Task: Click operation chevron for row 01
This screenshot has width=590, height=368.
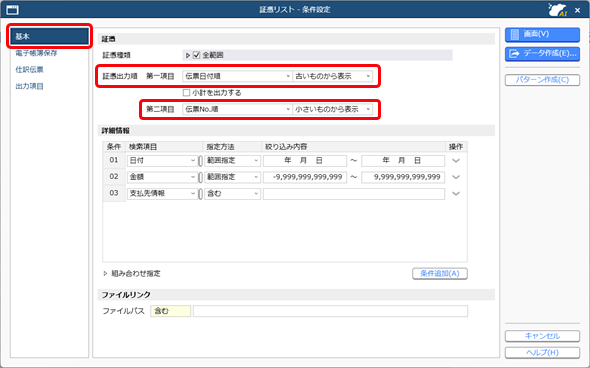Action: 456,161
